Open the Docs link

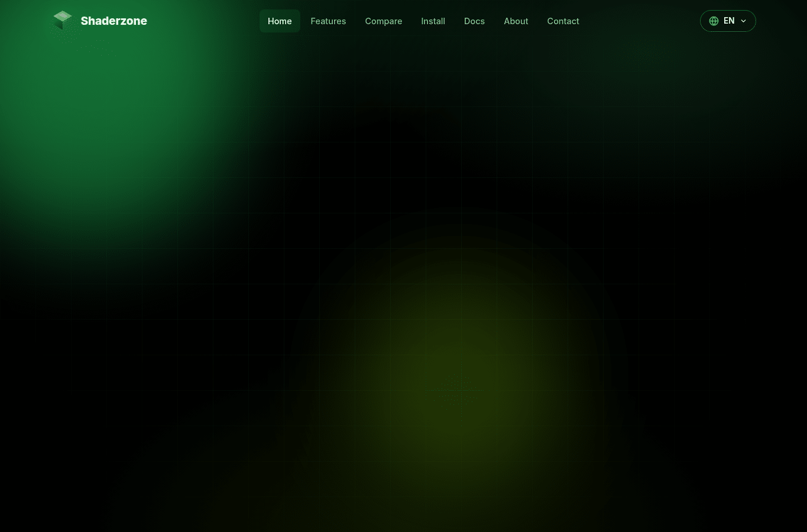click(x=474, y=21)
